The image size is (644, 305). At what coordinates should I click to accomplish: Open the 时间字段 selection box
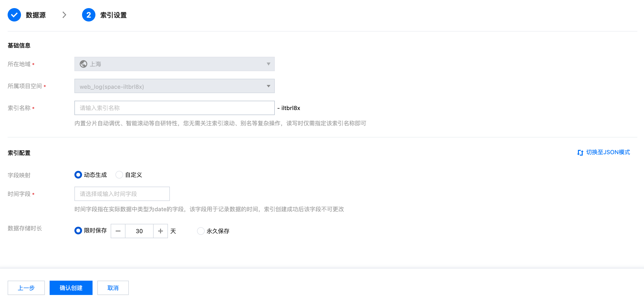[122, 194]
